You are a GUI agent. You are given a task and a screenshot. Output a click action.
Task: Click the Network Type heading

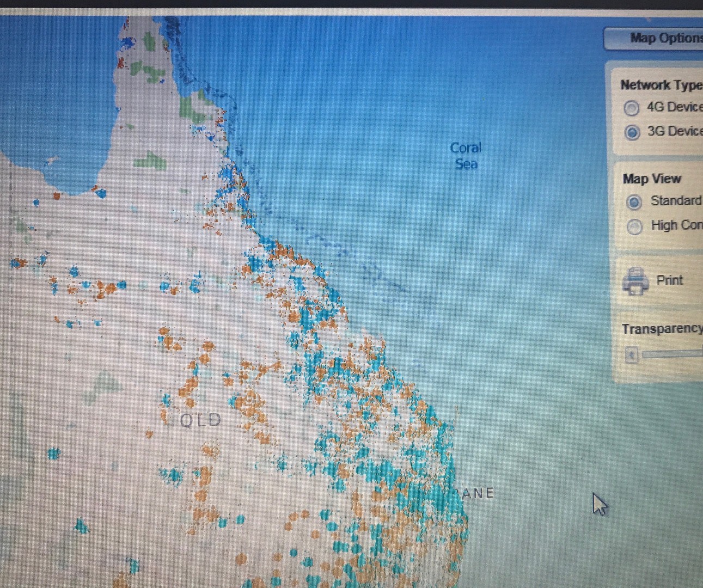(661, 85)
